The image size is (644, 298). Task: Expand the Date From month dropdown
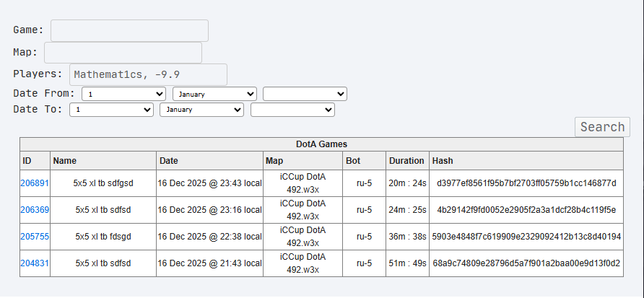coord(214,94)
